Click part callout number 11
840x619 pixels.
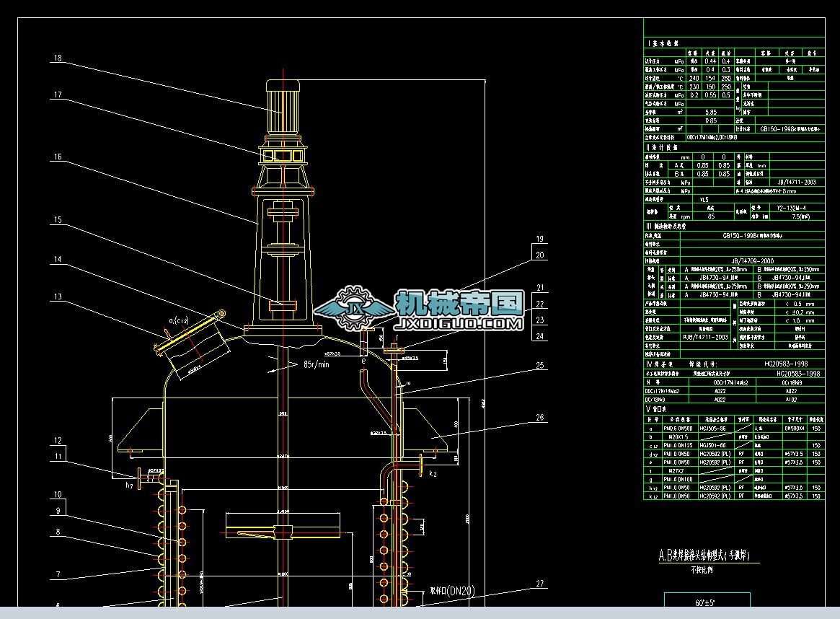[x=58, y=457]
